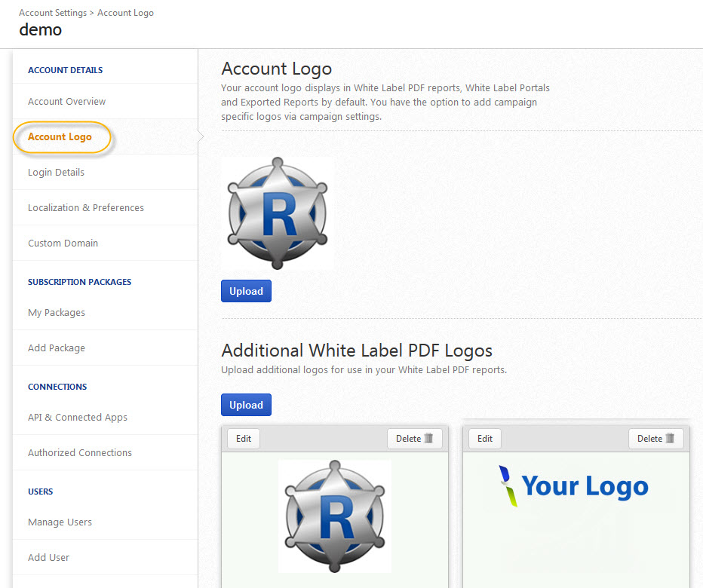Open Account Overview in sidebar
The image size is (703, 588).
click(66, 102)
